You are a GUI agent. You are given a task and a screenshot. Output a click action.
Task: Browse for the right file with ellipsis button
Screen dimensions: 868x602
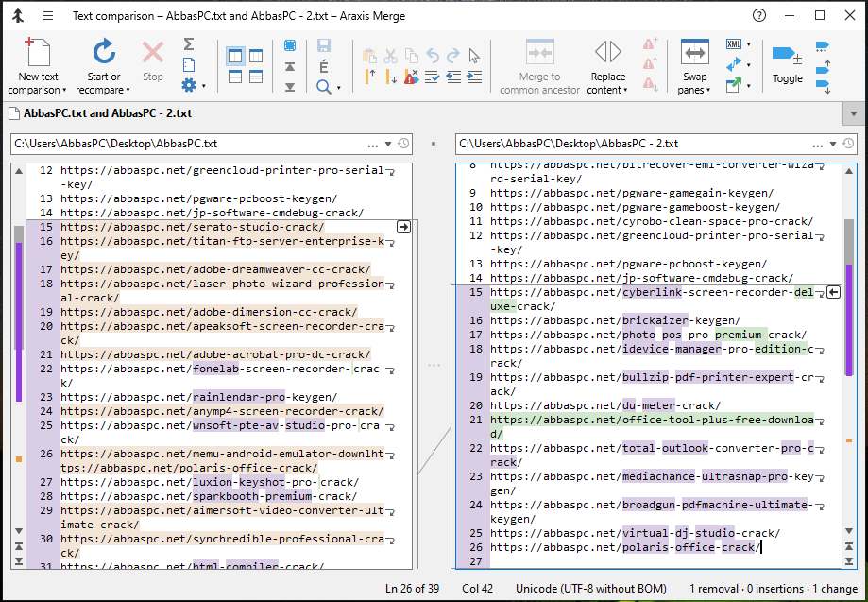[817, 145]
